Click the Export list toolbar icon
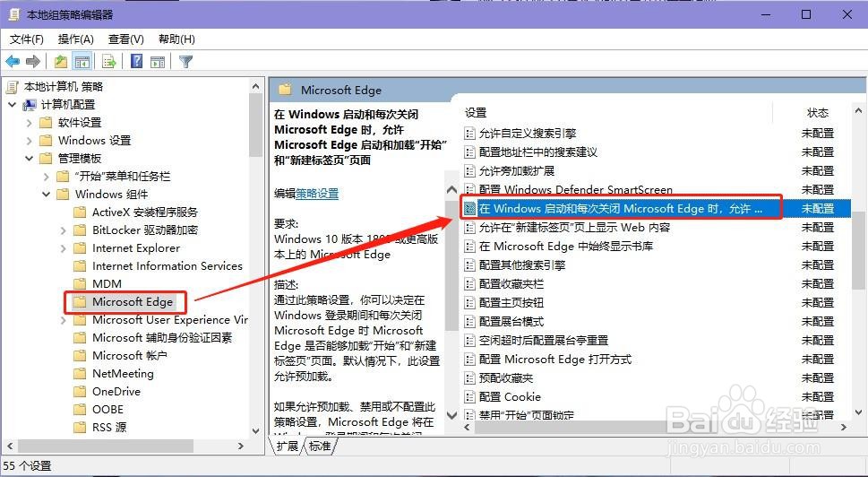 tap(109, 62)
